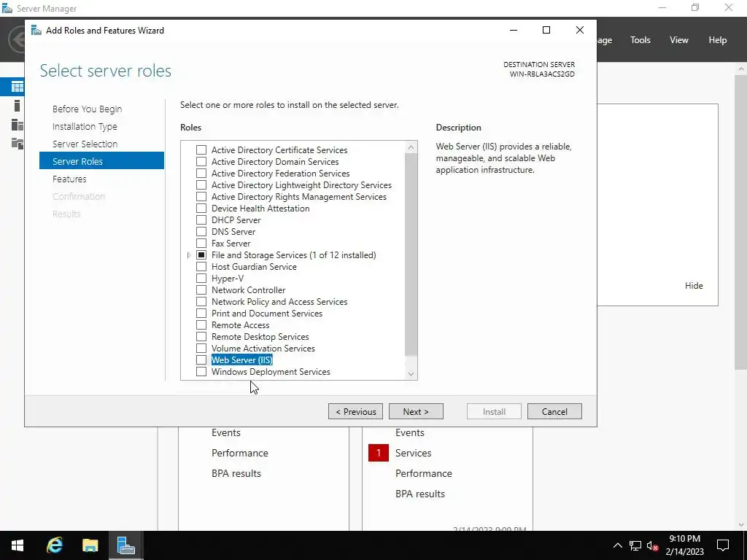Select Active Directory Federation Services row
Screen dimensions: 747x560
[280, 174]
